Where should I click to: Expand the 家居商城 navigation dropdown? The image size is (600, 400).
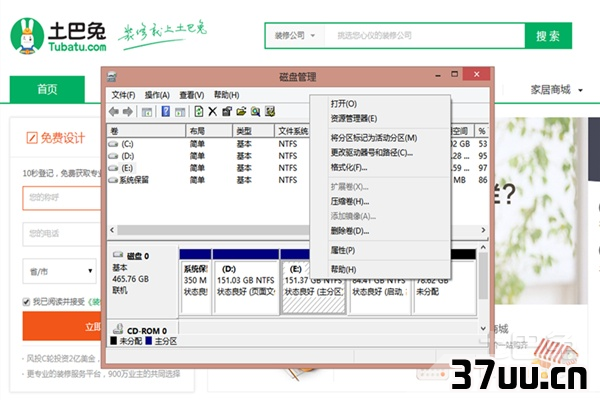tap(556, 90)
